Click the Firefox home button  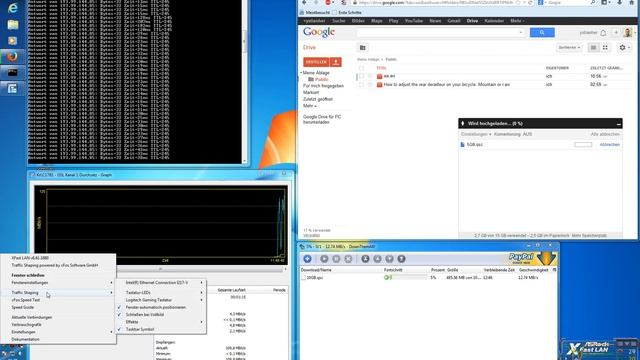point(631,2)
